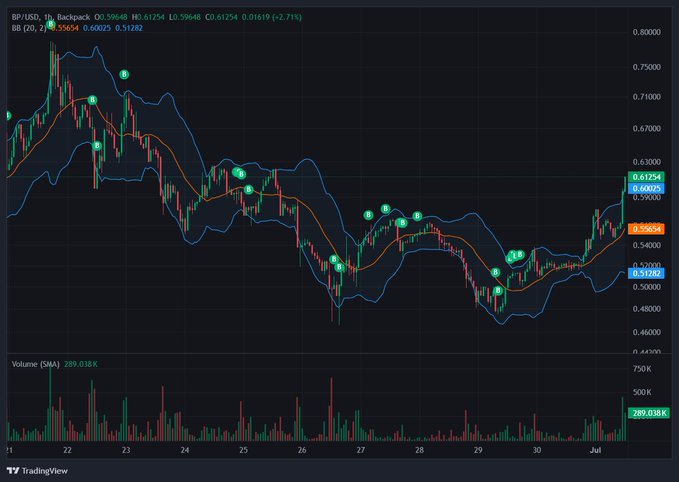Click the B marker overlapping the BB legend
The image size is (679, 482).
[x=51, y=24]
